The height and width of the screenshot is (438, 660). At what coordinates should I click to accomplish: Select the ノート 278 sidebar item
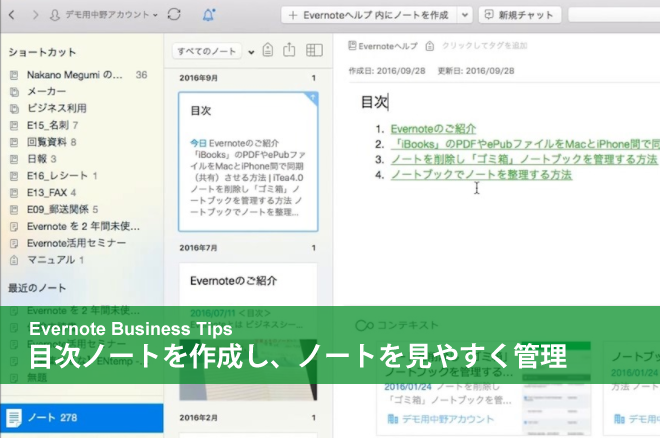pyautogui.click(x=82, y=418)
